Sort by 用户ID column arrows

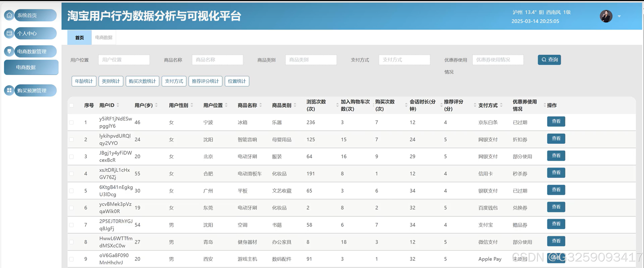pyautogui.click(x=118, y=105)
